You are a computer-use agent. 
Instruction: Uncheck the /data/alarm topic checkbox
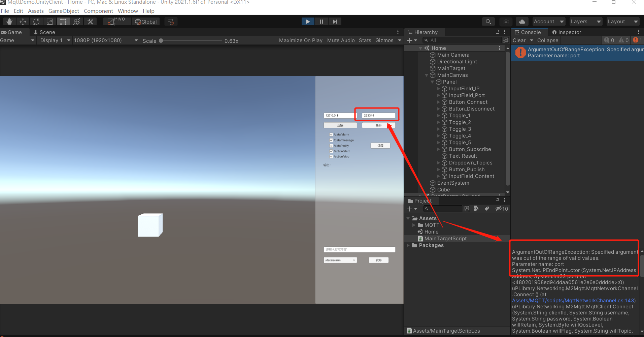point(331,134)
